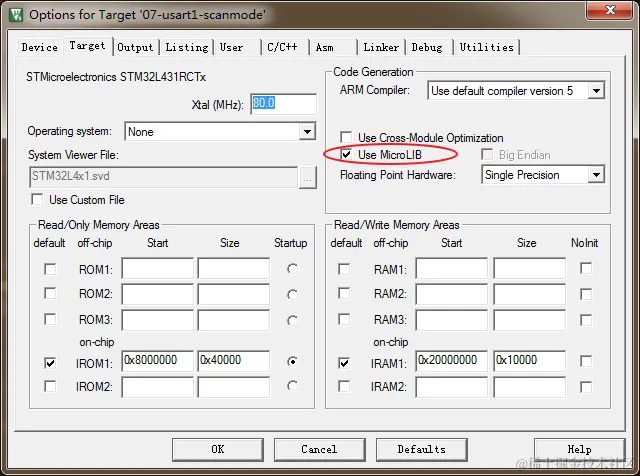Image resolution: width=640 pixels, height=476 pixels.
Task: Switch to the C/C++ tab
Action: 283,47
